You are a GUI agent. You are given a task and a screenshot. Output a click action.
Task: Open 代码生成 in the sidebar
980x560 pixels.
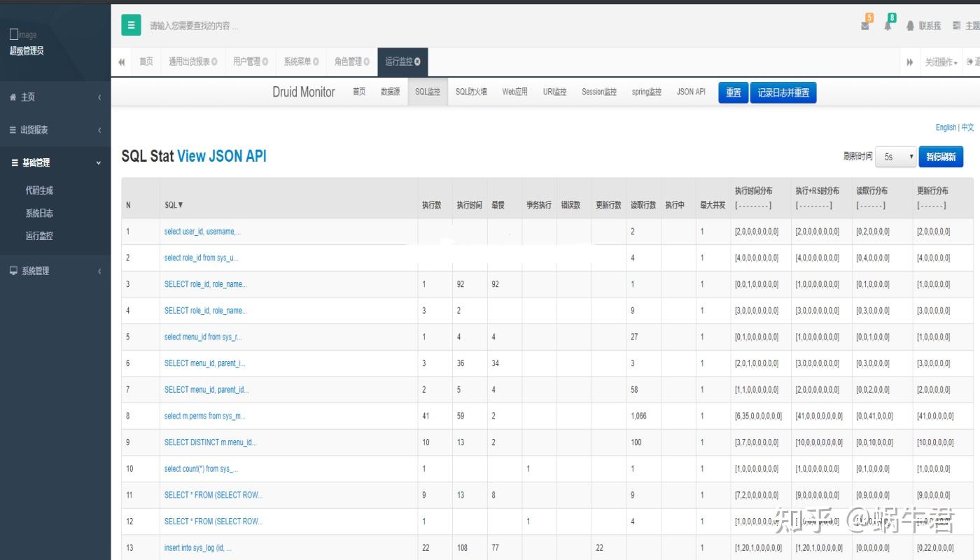[39, 190]
